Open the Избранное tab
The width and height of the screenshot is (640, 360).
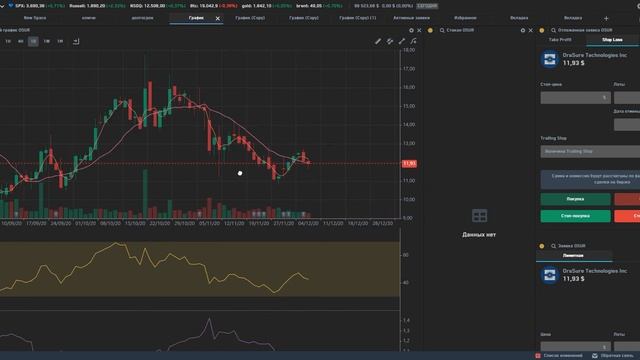[x=465, y=18]
